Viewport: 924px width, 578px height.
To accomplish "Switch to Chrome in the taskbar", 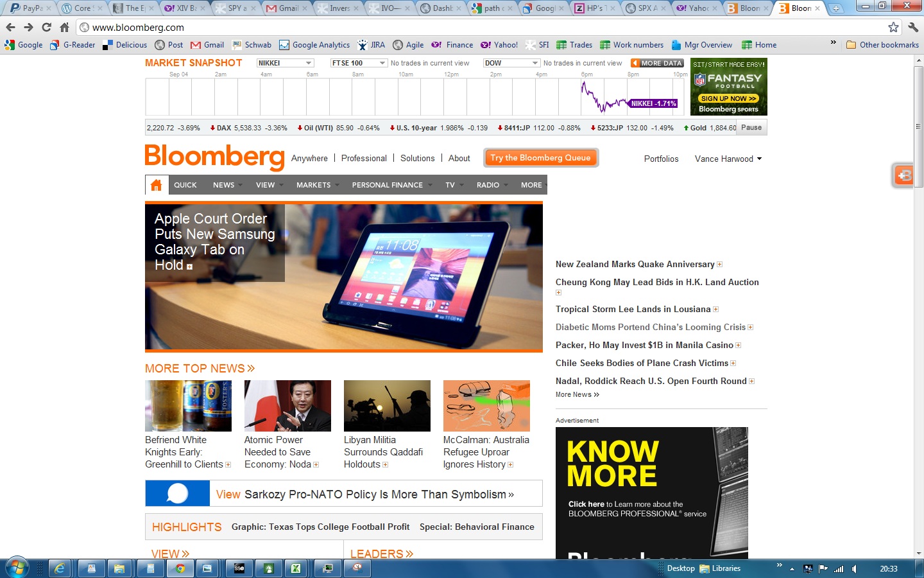I will click(180, 568).
